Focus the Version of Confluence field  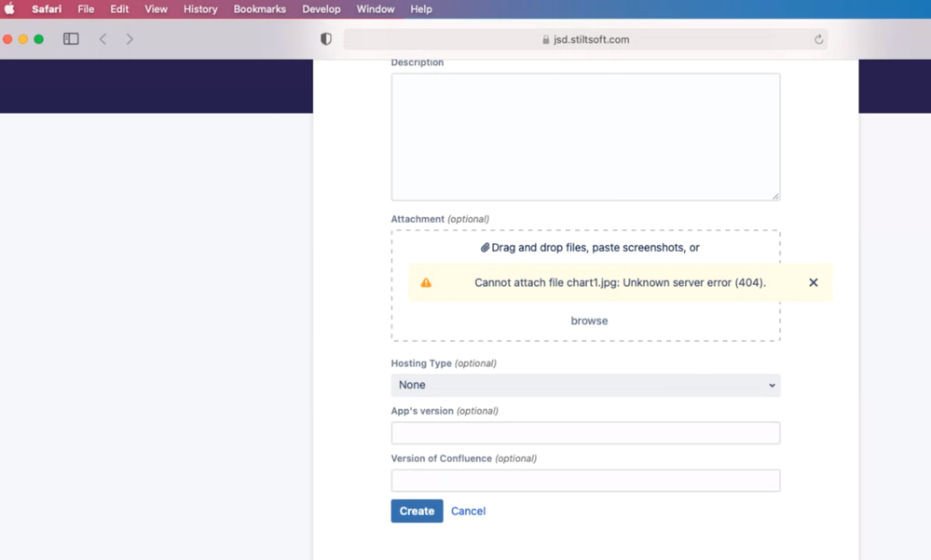585,481
